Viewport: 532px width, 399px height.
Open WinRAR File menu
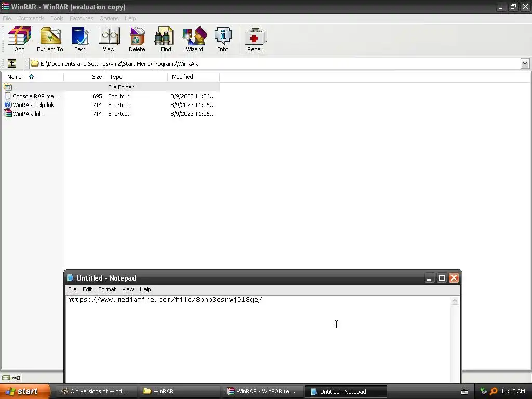7,18
